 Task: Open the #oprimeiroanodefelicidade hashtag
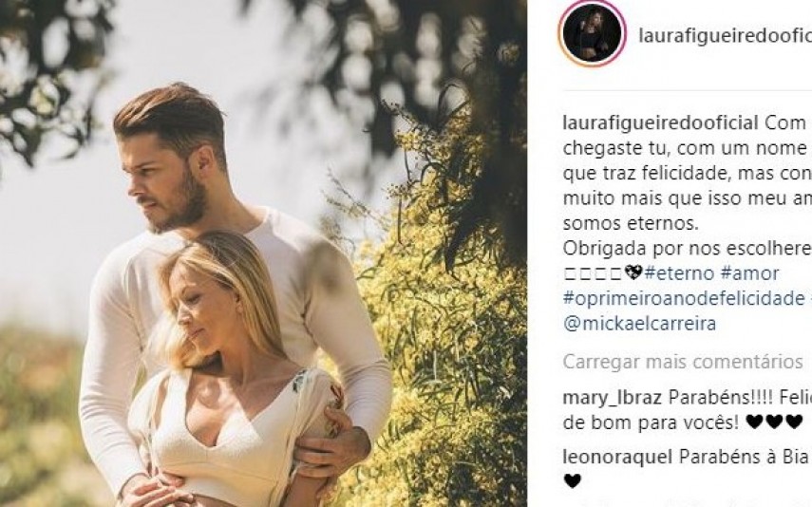(684, 298)
